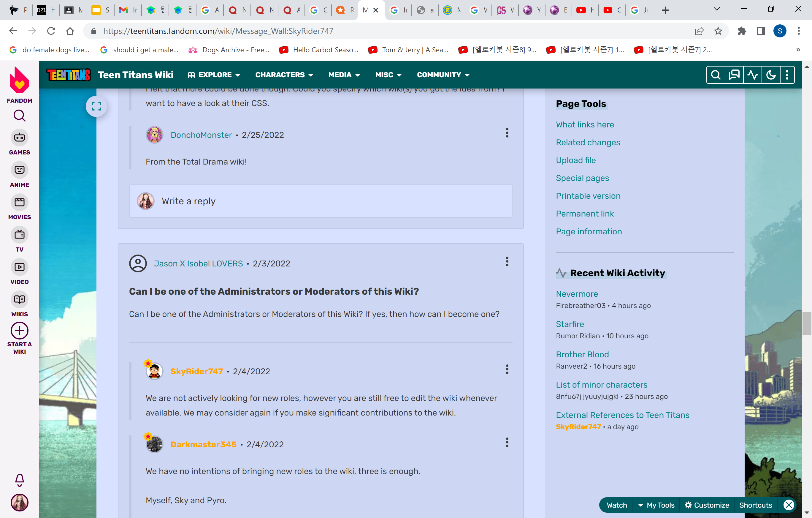The height and width of the screenshot is (518, 812).
Task: Click the three-dot menu on SkyRider747 reply
Action: point(507,369)
